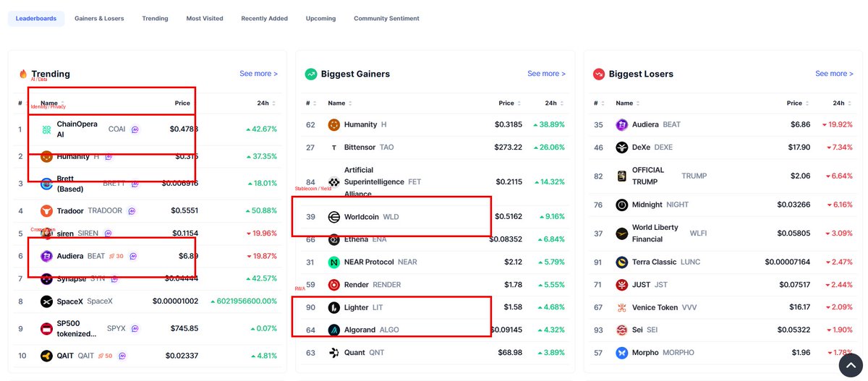
Task: Sort Biggest Losers by the Price column
Action: click(797, 103)
